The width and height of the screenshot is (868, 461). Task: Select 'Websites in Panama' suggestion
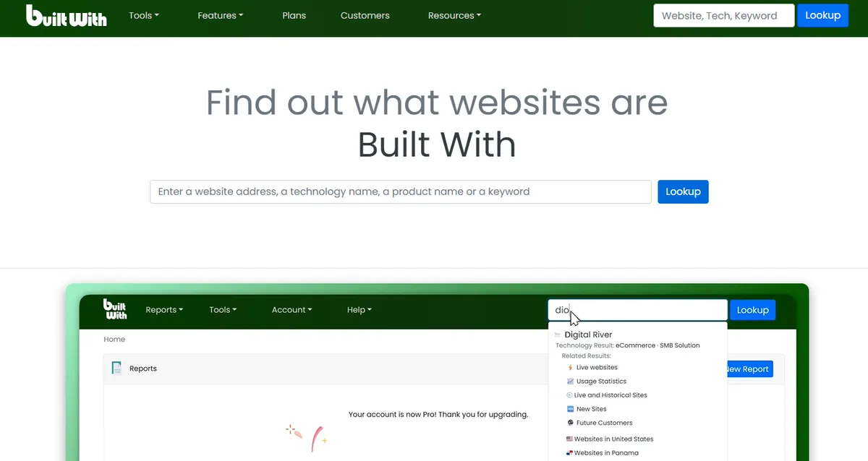(x=606, y=453)
